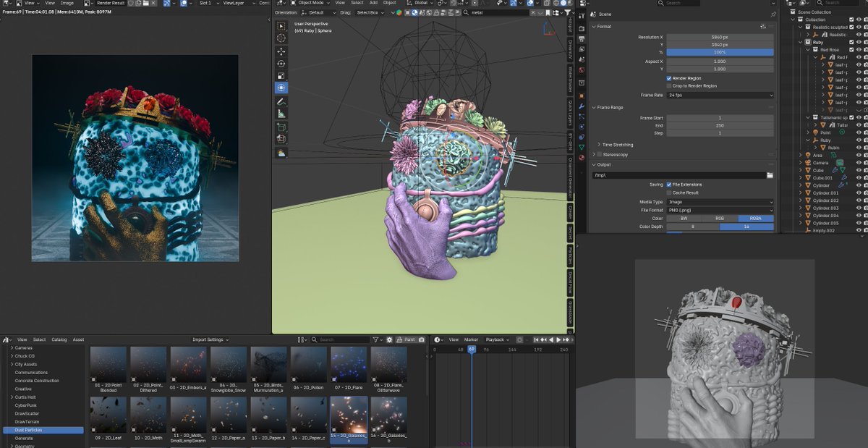The image size is (868, 448).
Task: Select the Select Box tool in viewport toolbar
Action: (281, 26)
